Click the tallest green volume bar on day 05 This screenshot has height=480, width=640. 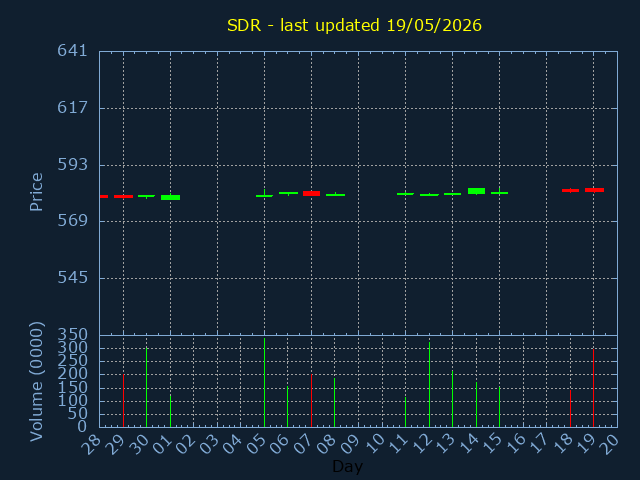[x=264, y=382]
